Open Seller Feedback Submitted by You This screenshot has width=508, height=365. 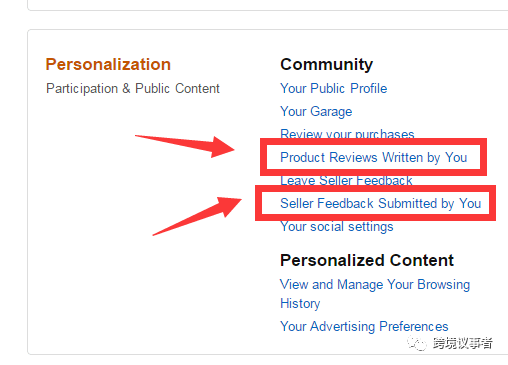pyautogui.click(x=380, y=203)
